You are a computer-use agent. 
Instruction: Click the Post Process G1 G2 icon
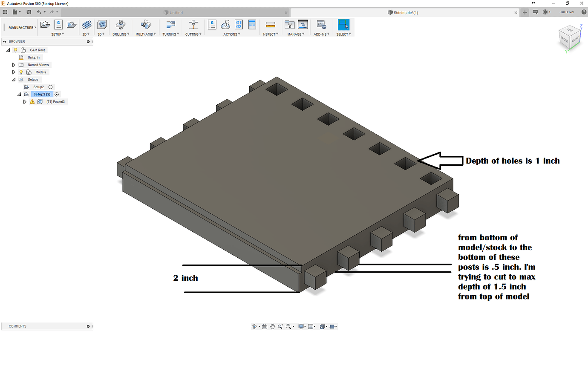[239, 24]
